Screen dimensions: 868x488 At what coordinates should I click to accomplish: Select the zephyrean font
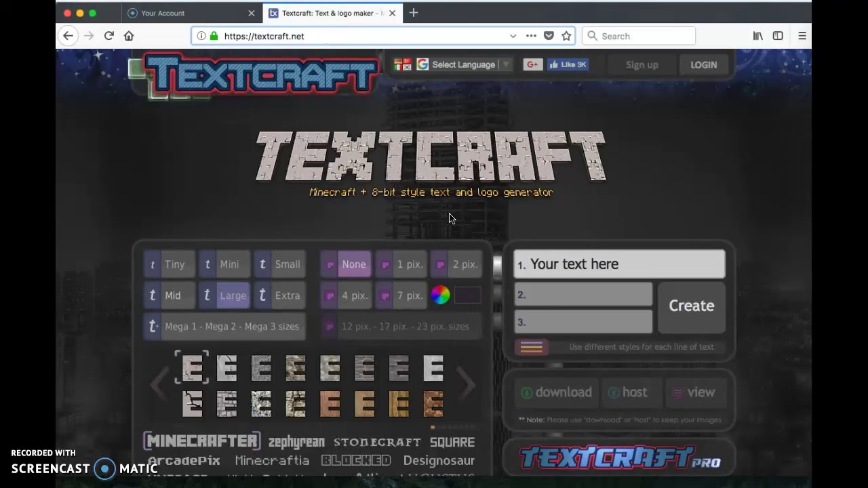point(296,442)
